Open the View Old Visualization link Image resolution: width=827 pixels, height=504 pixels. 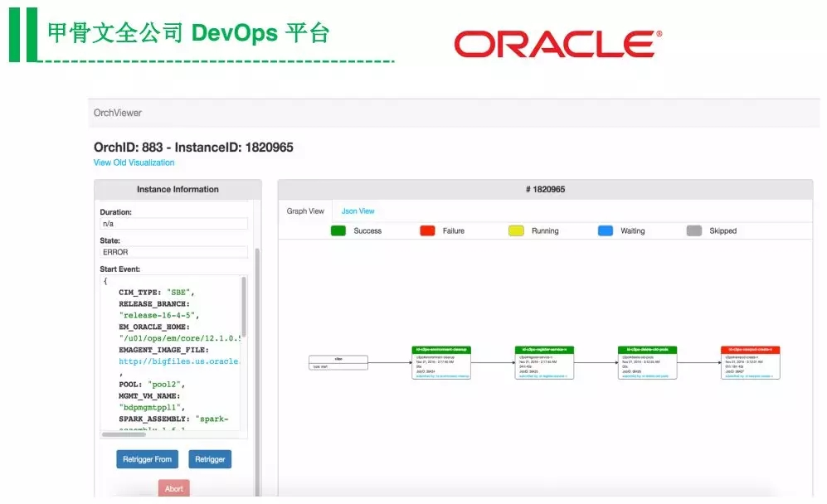(134, 162)
